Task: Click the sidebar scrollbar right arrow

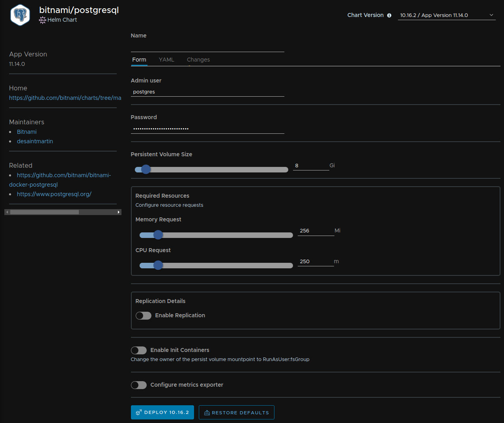Action: click(119, 212)
